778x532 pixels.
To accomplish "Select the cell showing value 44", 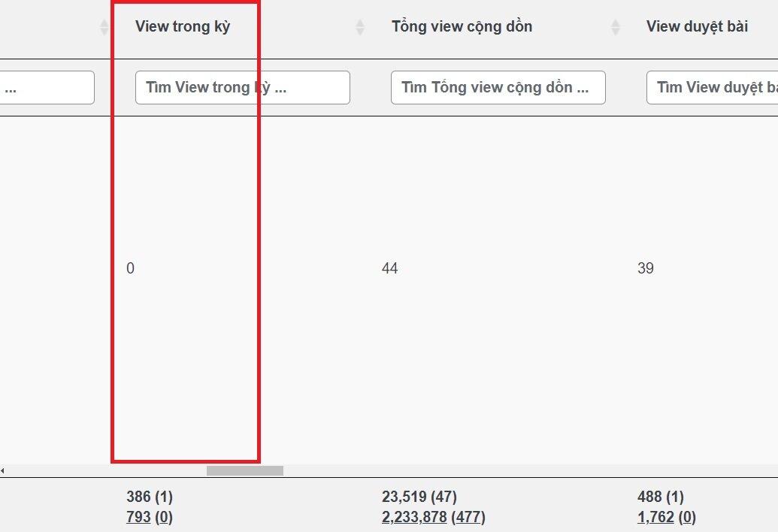I will [389, 268].
